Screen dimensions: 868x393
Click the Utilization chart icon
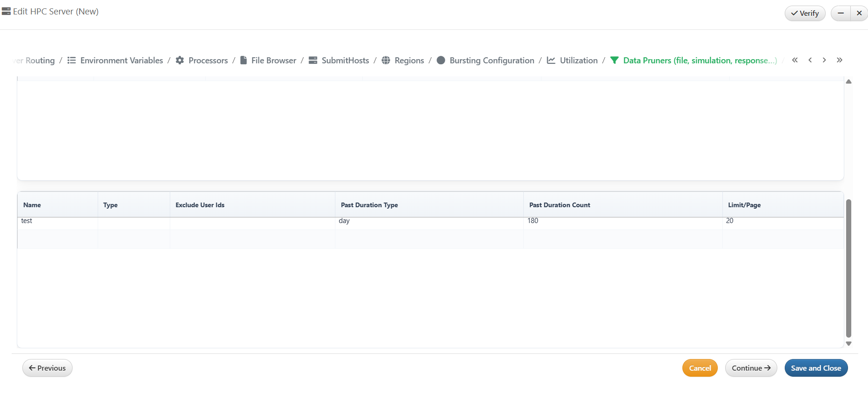pyautogui.click(x=551, y=61)
